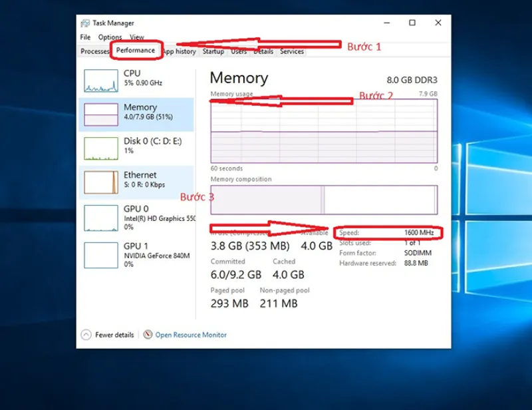This screenshot has width=532, height=410.
Task: Click the 7.9 GB graph maximum label
Action: tap(428, 94)
